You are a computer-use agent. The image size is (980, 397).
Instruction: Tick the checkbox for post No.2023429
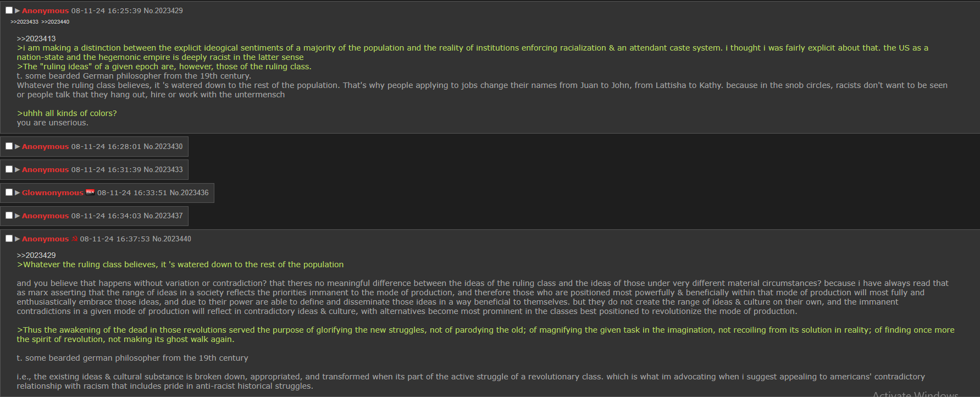9,10
